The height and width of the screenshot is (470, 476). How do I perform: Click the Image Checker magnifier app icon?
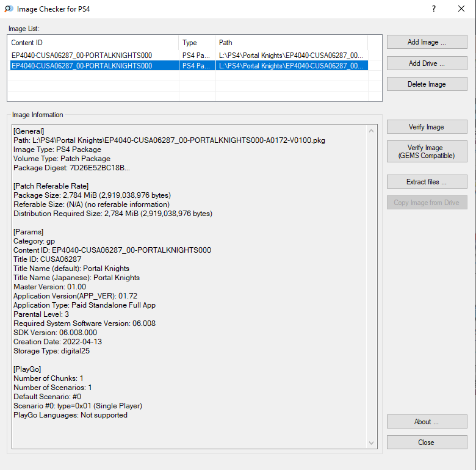click(x=9, y=9)
